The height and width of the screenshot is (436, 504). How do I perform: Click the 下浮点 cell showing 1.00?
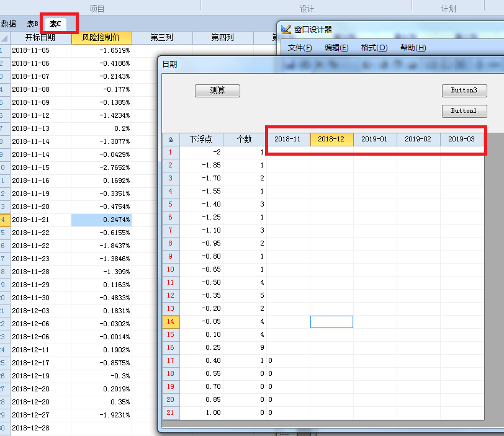coord(201,413)
